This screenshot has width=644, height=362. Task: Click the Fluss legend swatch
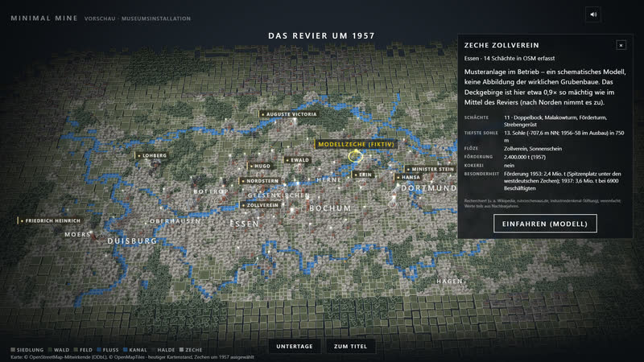(x=99, y=350)
